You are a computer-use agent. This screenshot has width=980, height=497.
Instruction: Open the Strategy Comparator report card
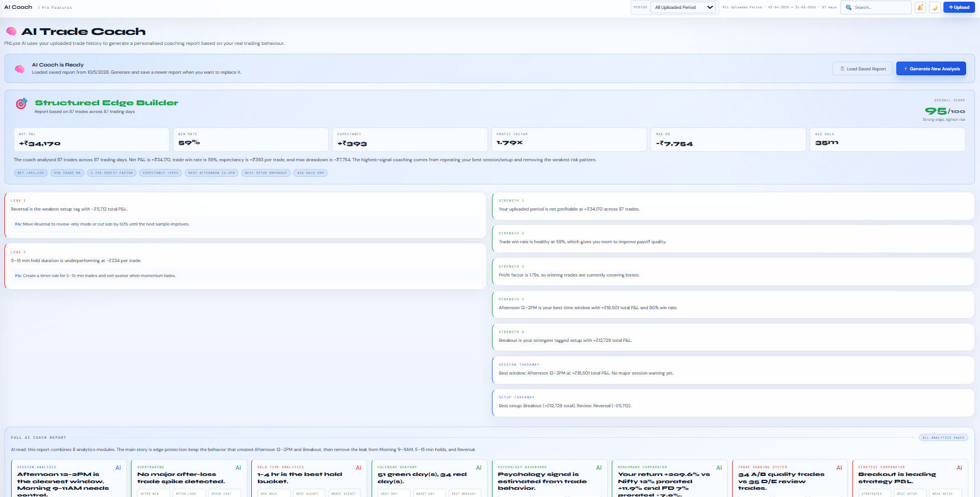pyautogui.click(x=910, y=479)
